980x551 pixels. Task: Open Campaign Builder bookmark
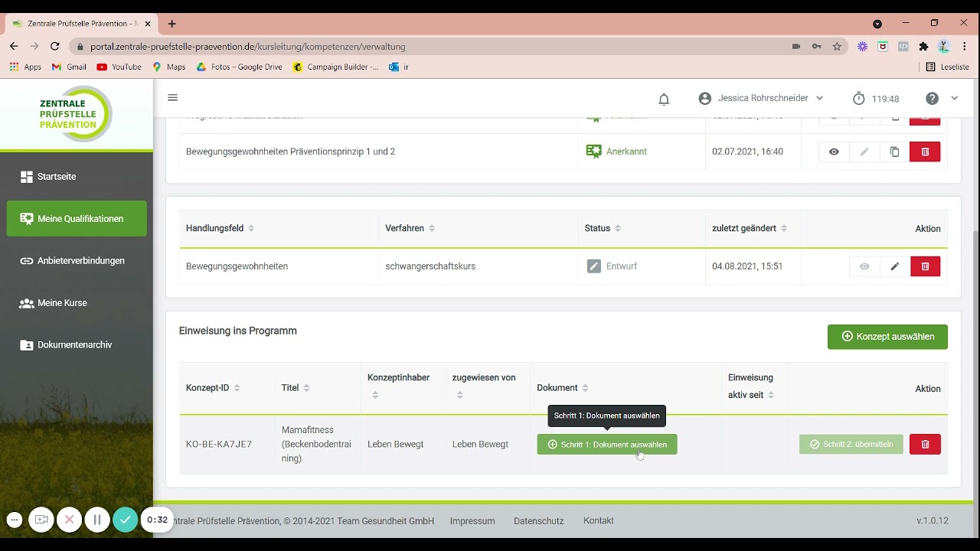(336, 67)
